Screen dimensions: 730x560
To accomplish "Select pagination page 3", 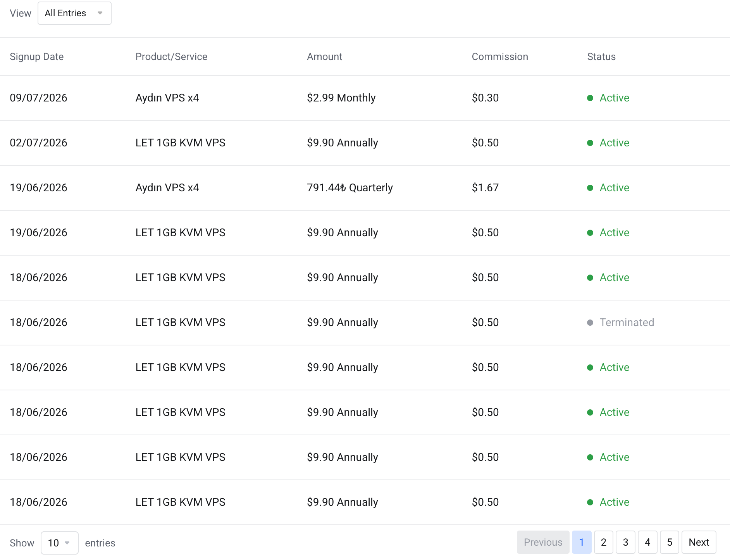I will [x=625, y=542].
